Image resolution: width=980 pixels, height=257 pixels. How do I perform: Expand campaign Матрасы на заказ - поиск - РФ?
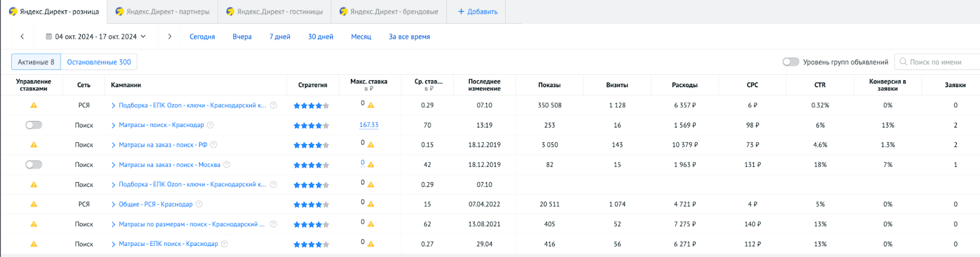(114, 145)
